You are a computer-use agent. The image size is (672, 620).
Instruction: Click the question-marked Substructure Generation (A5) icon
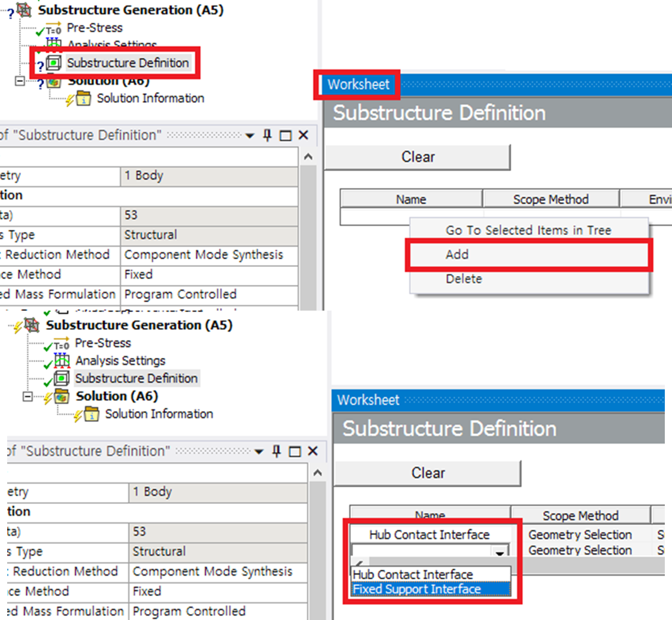pos(24,11)
